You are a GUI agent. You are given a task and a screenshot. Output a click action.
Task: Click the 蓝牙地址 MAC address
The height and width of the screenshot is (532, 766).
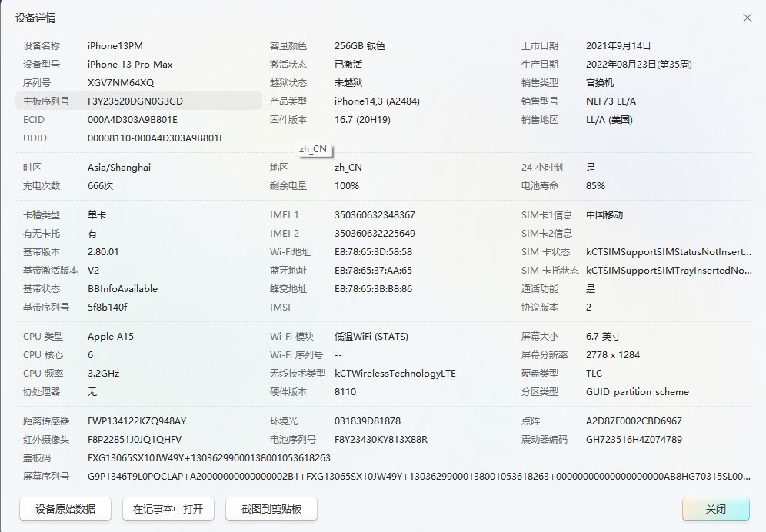click(x=373, y=271)
